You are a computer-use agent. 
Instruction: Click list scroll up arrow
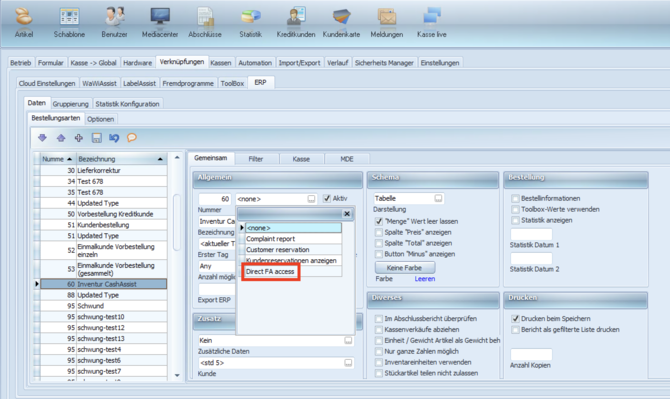177,158
